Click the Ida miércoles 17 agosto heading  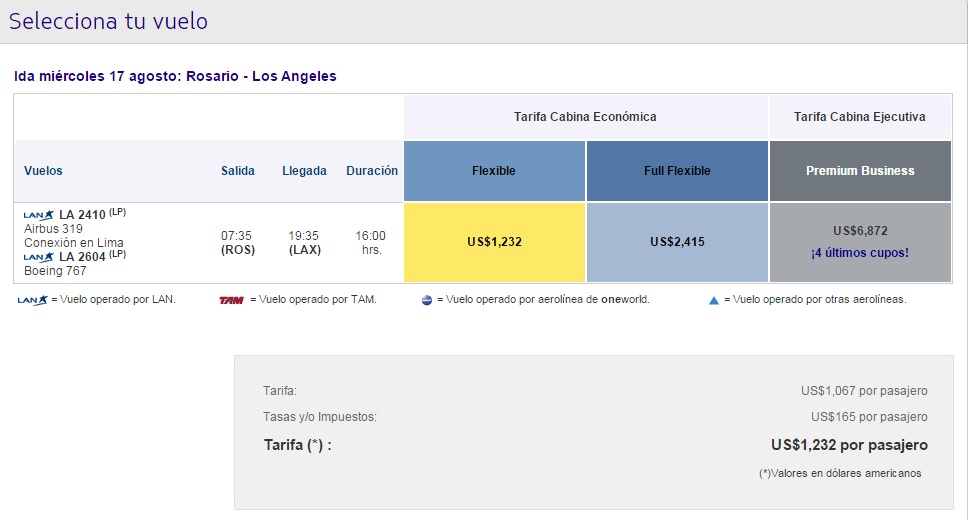[x=175, y=77]
